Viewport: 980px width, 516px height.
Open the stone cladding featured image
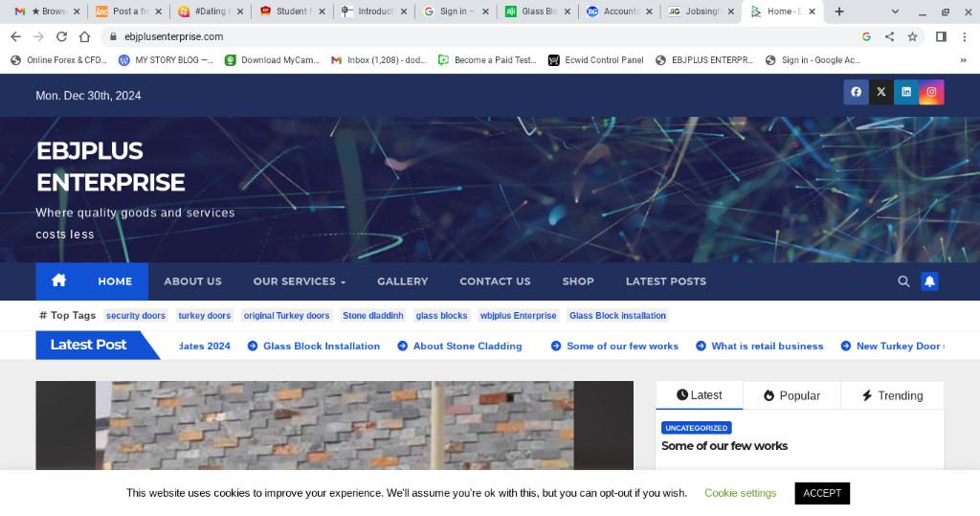tap(334, 425)
